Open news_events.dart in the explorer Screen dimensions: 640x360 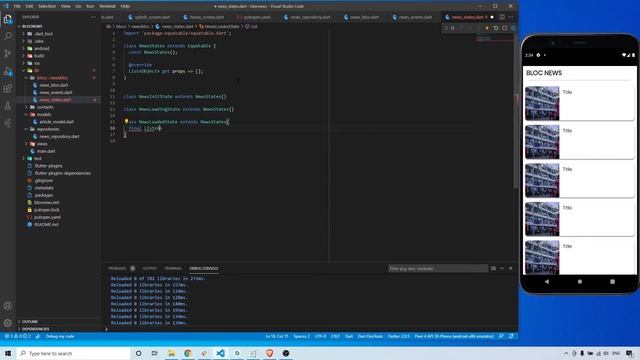[56, 93]
